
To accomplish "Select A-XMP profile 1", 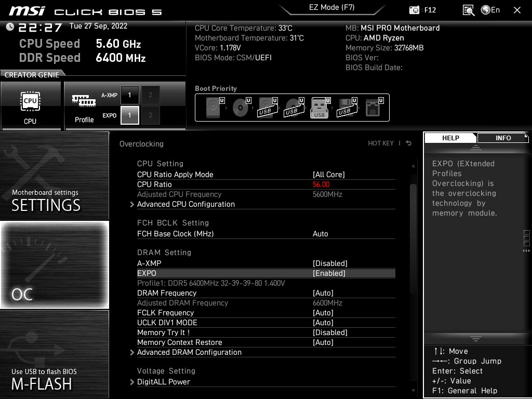I will [129, 95].
